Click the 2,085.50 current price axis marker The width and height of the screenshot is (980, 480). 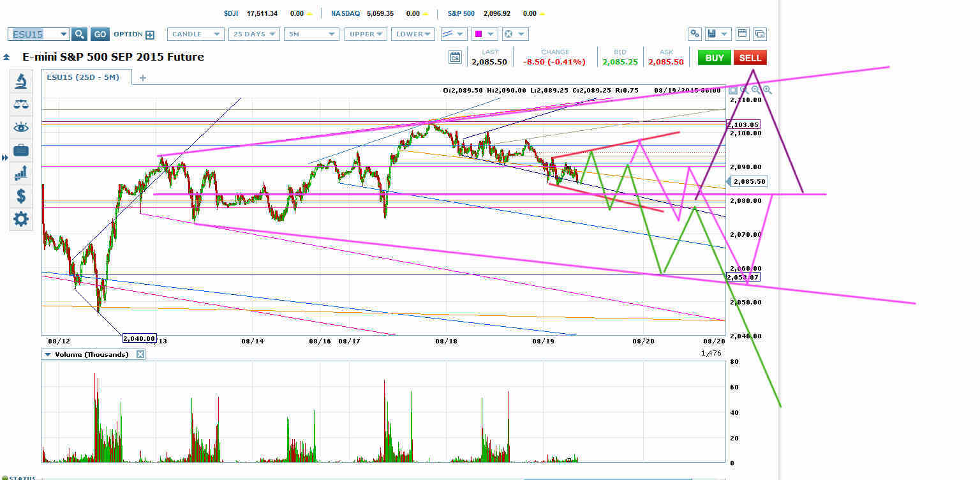tap(746, 182)
